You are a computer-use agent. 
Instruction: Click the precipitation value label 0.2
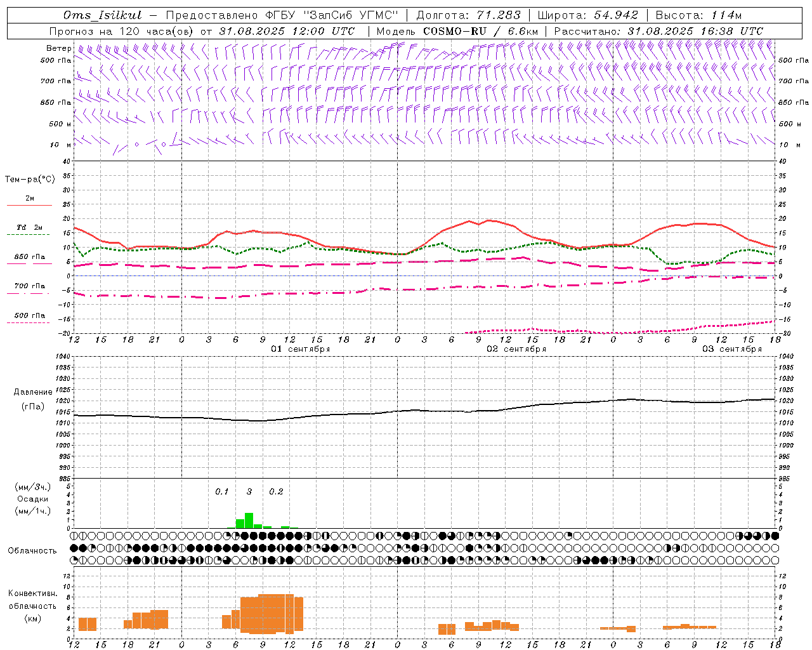coord(276,491)
